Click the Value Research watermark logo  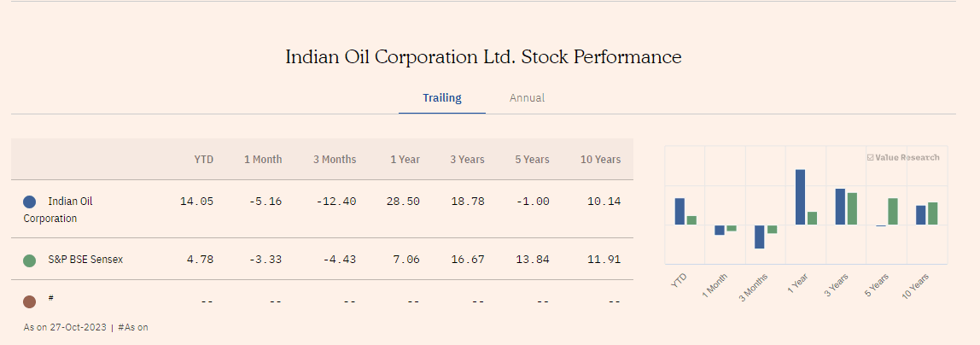tap(903, 157)
